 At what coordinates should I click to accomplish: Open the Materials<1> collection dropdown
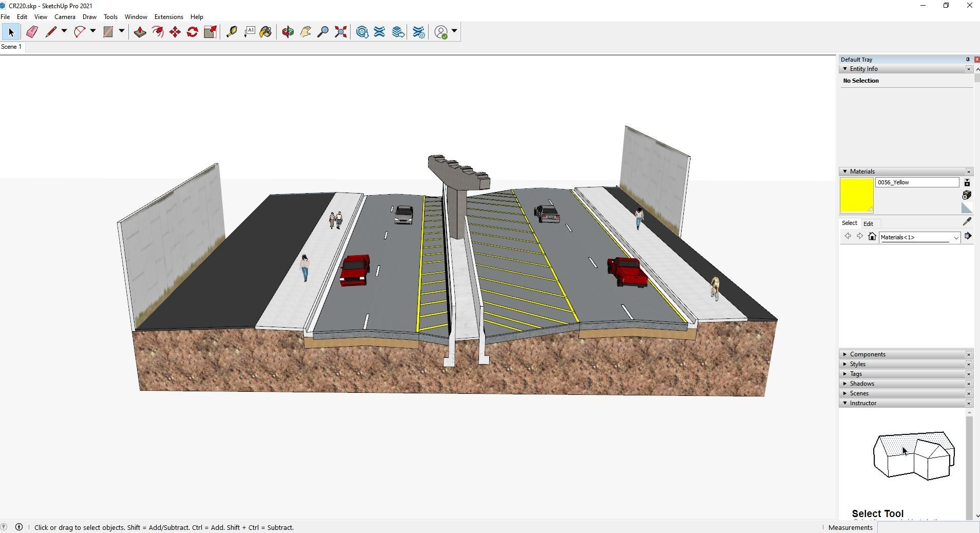(956, 237)
